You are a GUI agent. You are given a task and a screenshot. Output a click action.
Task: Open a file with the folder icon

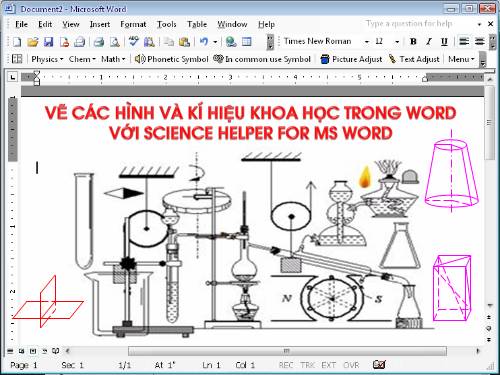[x=33, y=42]
